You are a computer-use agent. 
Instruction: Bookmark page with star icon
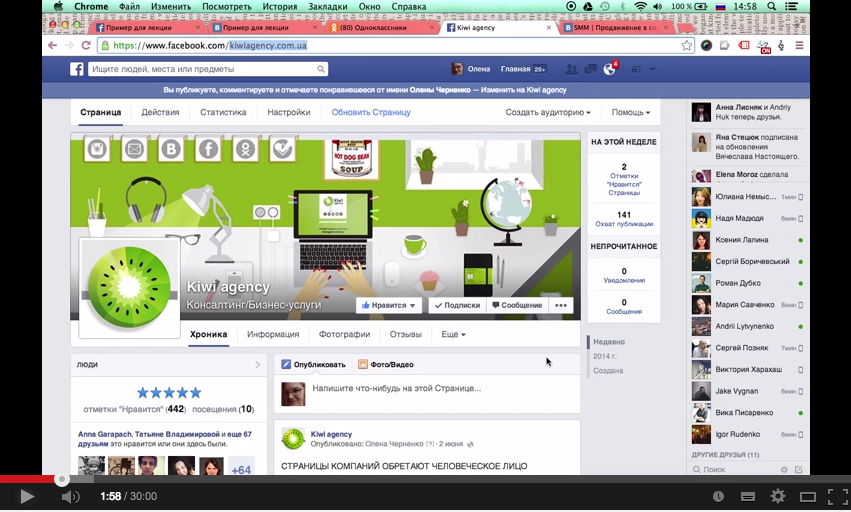coord(687,46)
